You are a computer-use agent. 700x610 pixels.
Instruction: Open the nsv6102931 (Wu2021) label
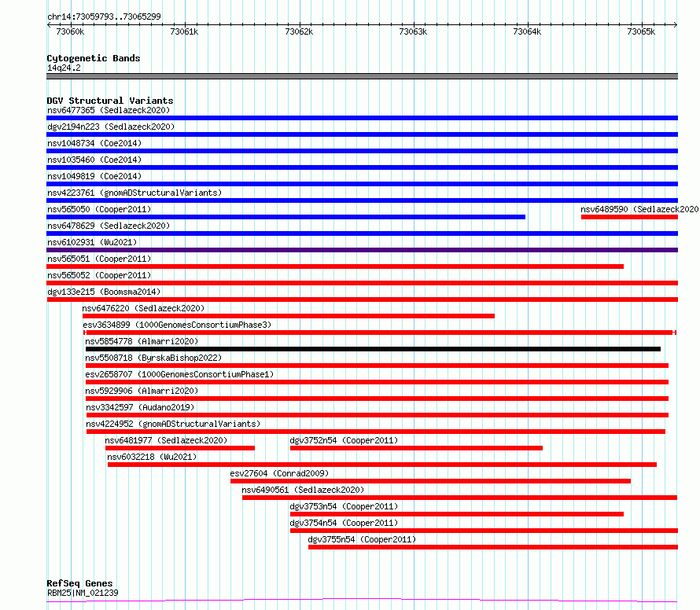point(92,242)
